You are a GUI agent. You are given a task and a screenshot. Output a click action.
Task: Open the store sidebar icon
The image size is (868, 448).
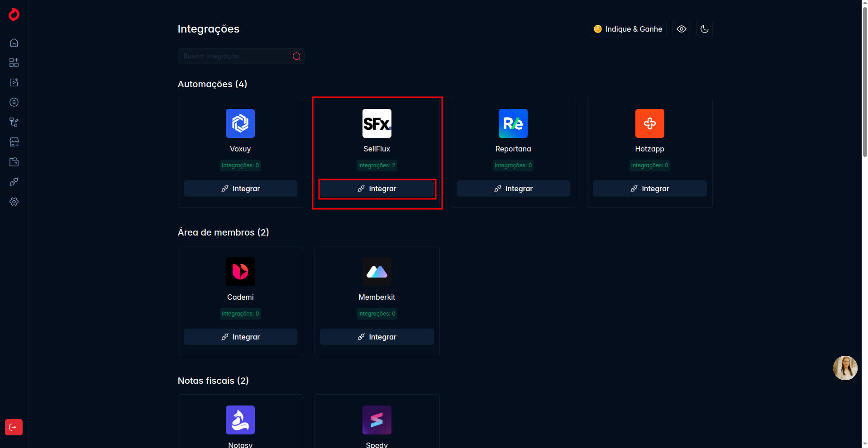click(14, 142)
